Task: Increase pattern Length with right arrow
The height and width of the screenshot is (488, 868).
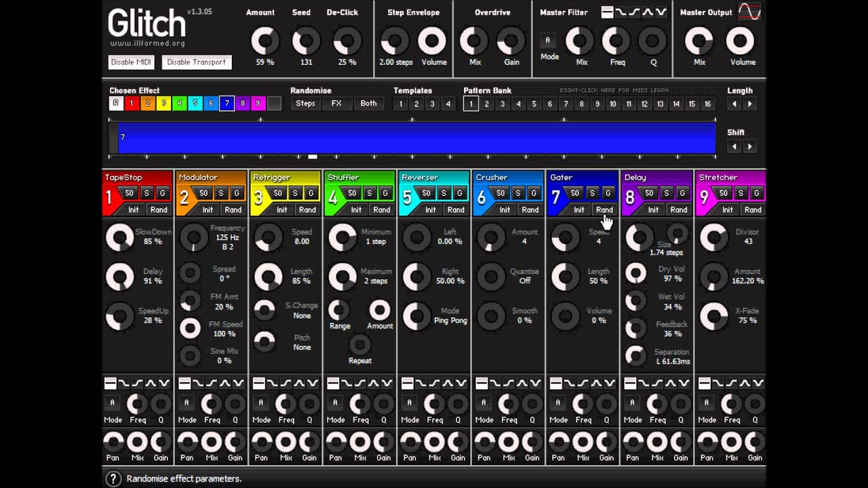Action: (749, 104)
